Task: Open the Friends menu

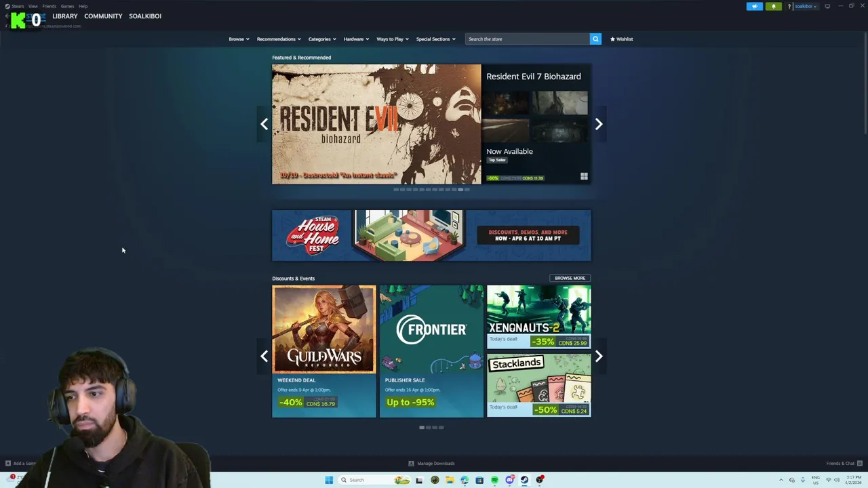Action: 50,6
